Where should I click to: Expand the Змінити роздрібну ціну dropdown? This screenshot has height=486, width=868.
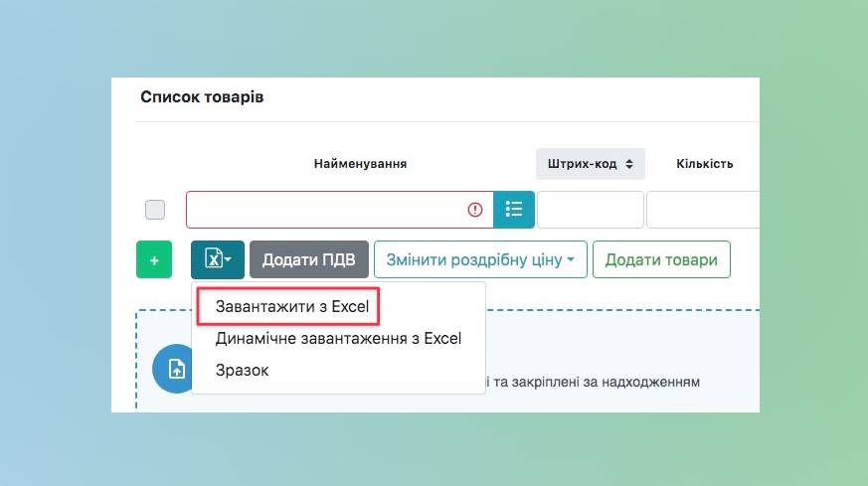[x=479, y=259]
